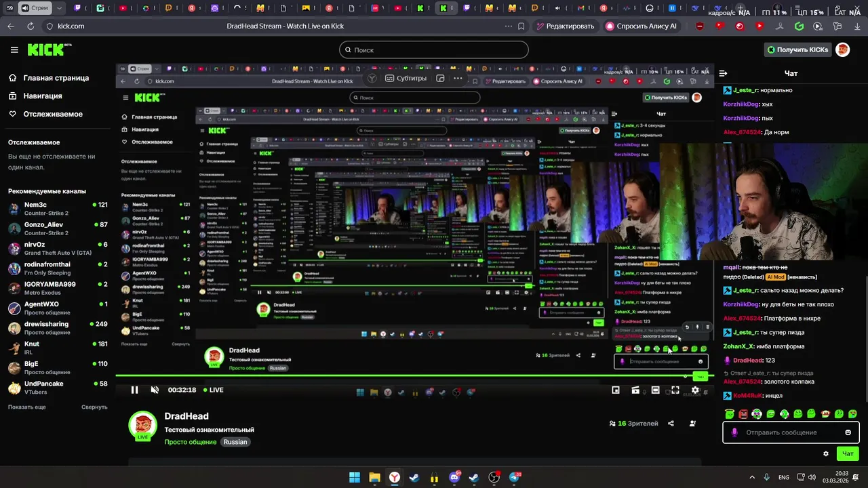Open IGORYAMBA999 recommended channel
Screen dimensions: 868x488
point(58,288)
